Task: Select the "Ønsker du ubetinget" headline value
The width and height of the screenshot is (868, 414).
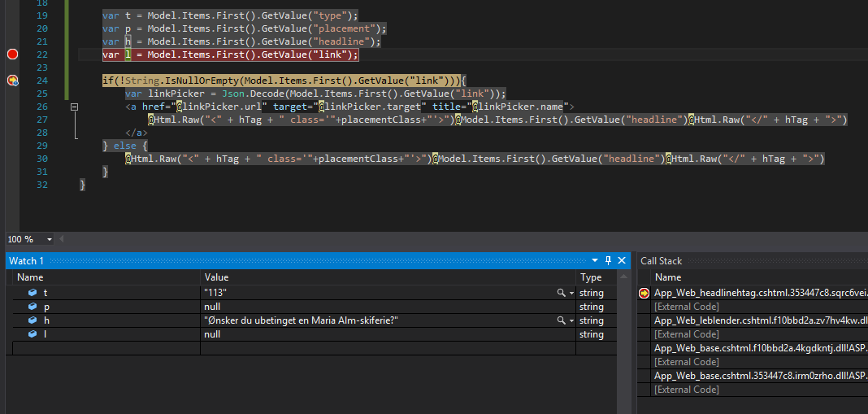Action: [302, 320]
